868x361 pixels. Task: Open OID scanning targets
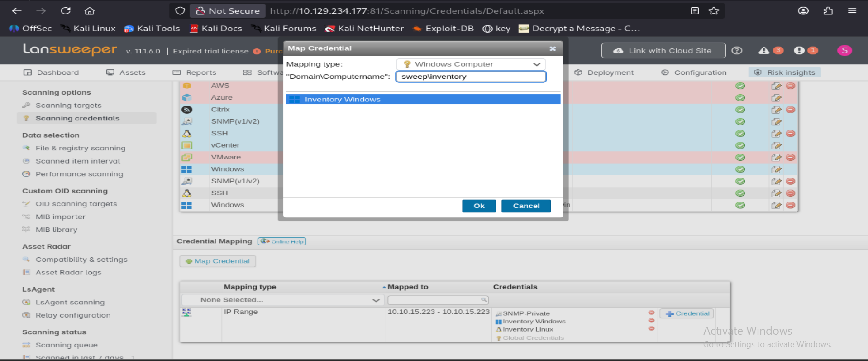[x=76, y=204]
